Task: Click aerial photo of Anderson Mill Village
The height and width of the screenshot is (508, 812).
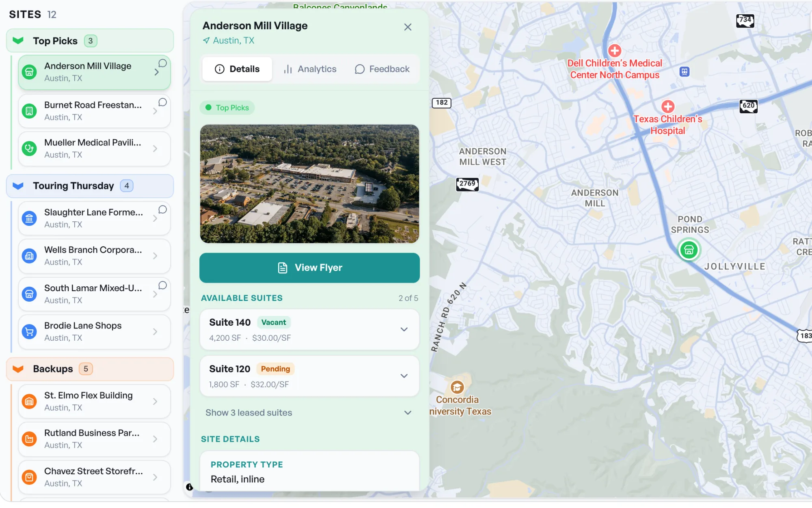Action: click(309, 184)
